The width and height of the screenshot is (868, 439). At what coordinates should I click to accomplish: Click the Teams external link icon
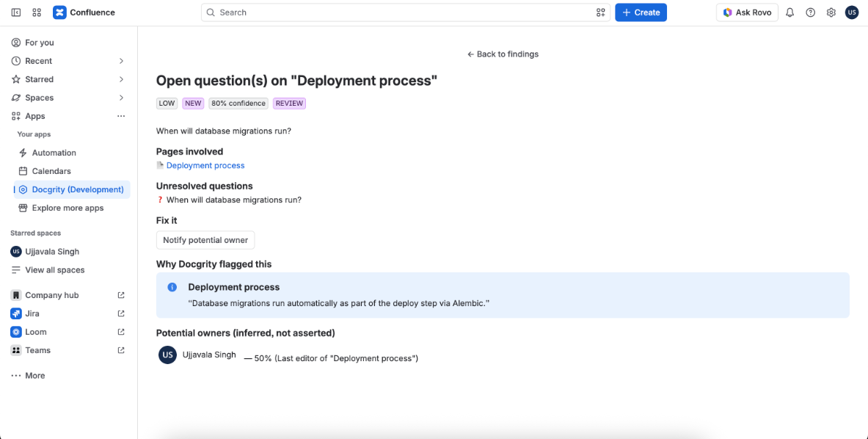[121, 350]
